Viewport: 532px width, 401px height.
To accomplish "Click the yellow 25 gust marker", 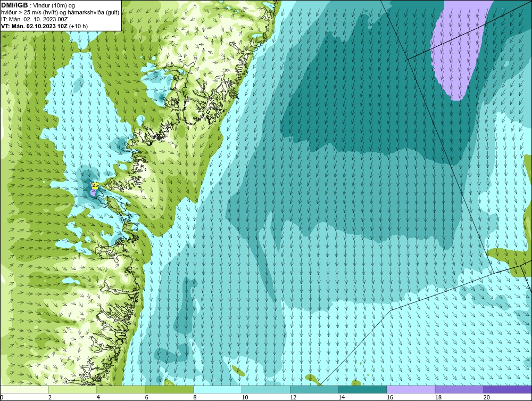I will [x=95, y=185].
